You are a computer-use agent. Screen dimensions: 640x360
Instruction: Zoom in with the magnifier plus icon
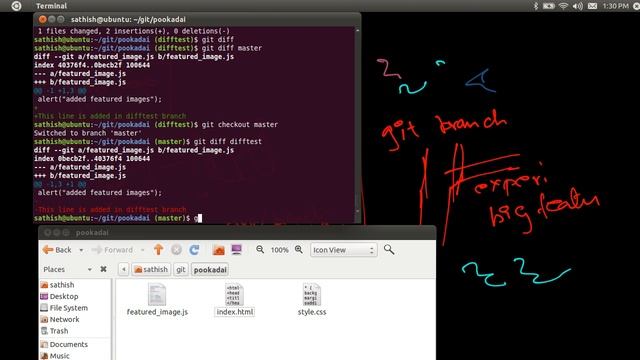299,249
